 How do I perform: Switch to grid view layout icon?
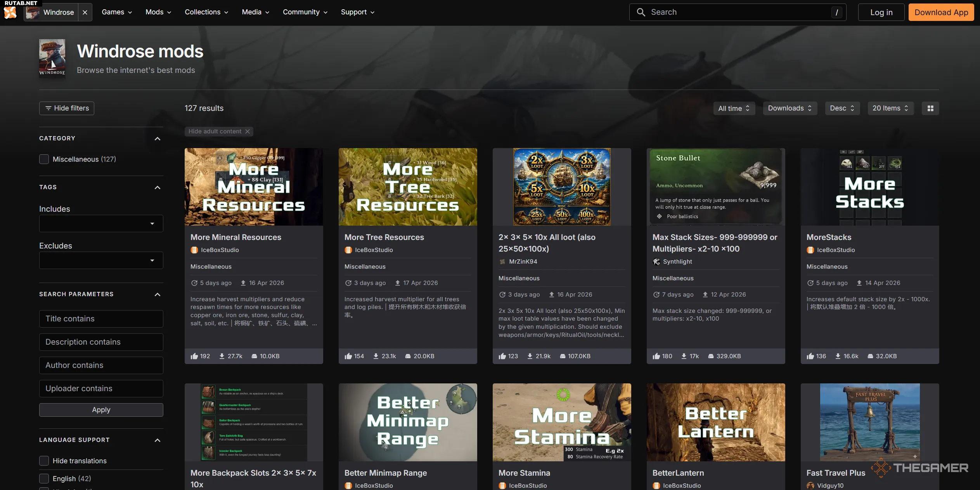point(930,109)
